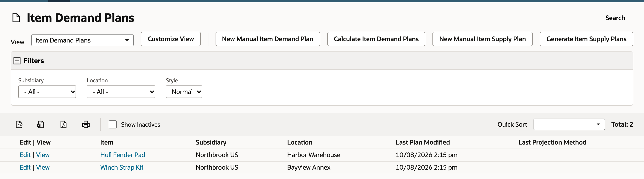Screen dimensions: 644x179
Task: Print the Item Demand Plans list
Action: (x=86, y=124)
